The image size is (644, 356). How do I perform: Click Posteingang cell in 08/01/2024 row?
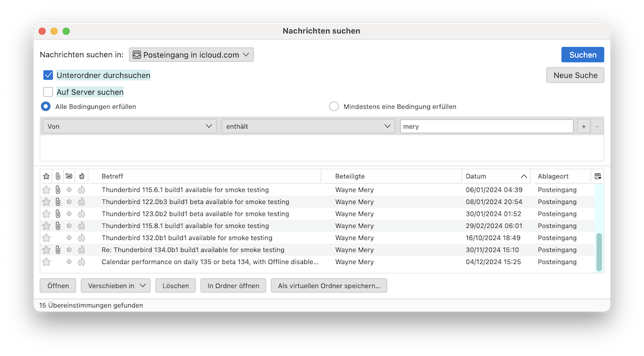(x=558, y=202)
